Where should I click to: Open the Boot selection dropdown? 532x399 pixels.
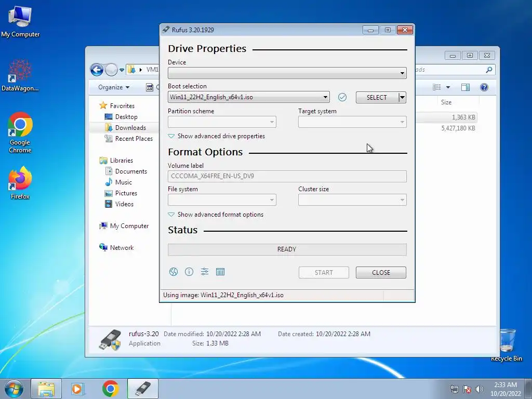(248, 97)
